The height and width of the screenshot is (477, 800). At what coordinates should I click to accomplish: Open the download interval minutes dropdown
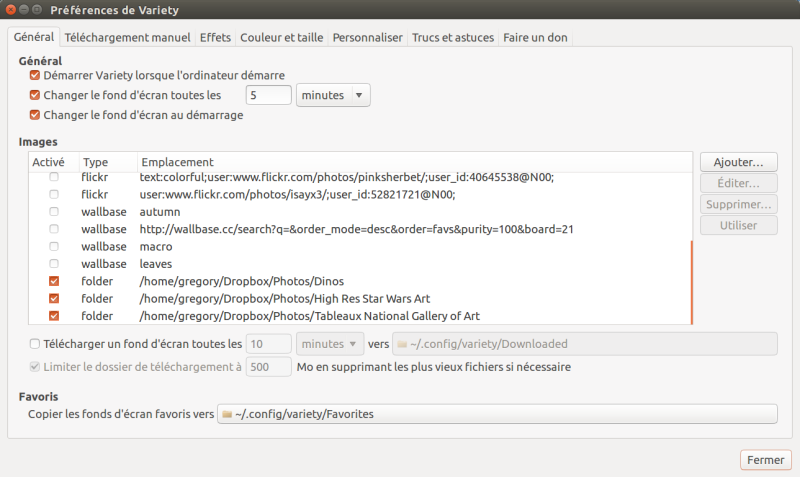(x=330, y=344)
